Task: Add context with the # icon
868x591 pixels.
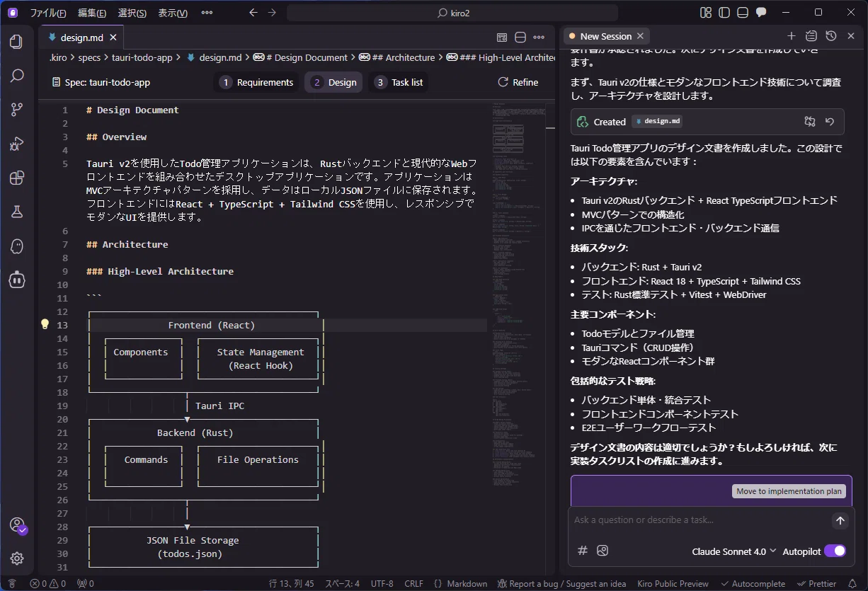Action: pos(583,551)
